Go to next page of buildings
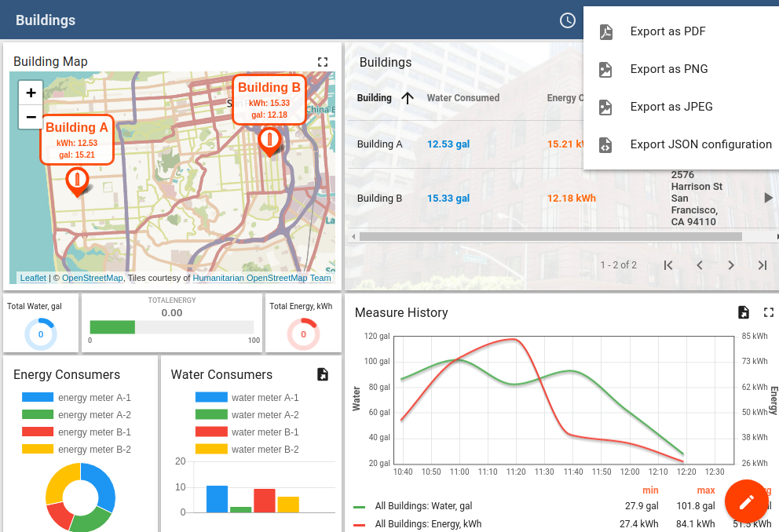 pos(730,265)
